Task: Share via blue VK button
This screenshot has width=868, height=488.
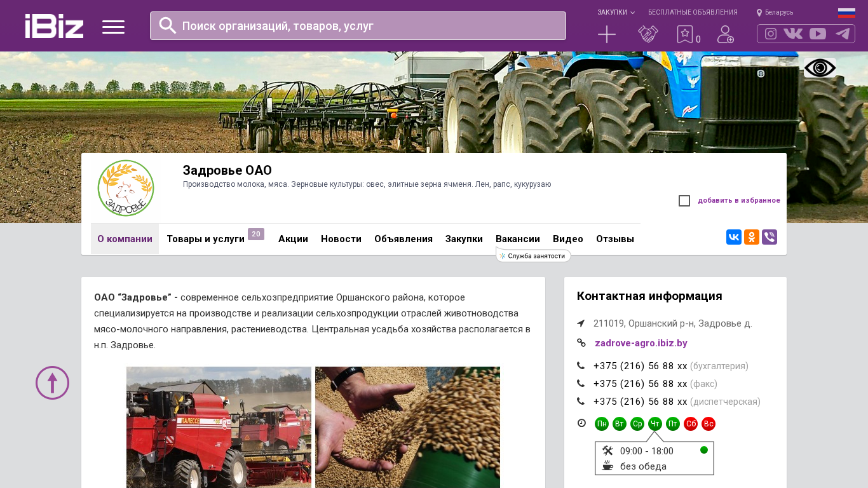Action: pos(734,237)
